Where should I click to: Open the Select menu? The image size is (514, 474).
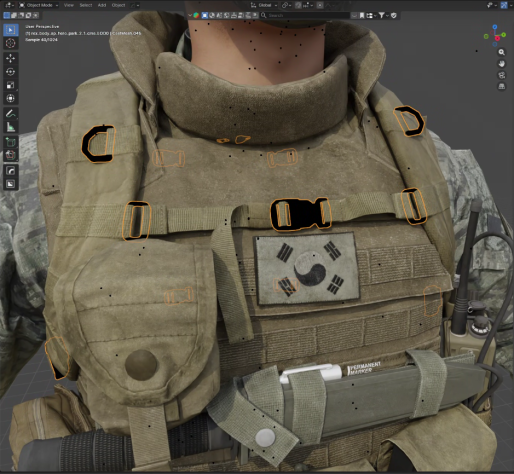(x=86, y=5)
